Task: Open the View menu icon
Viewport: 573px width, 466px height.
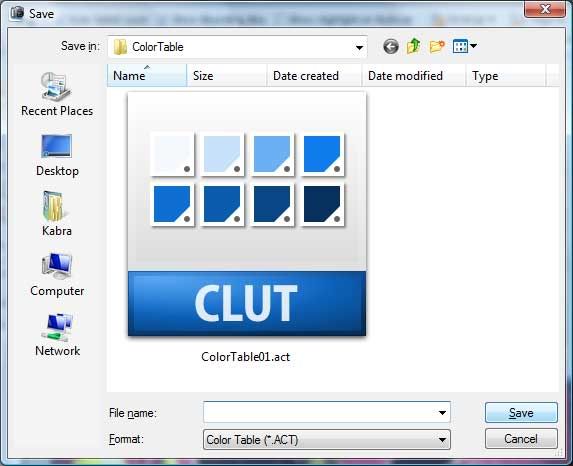Action: 464,46
